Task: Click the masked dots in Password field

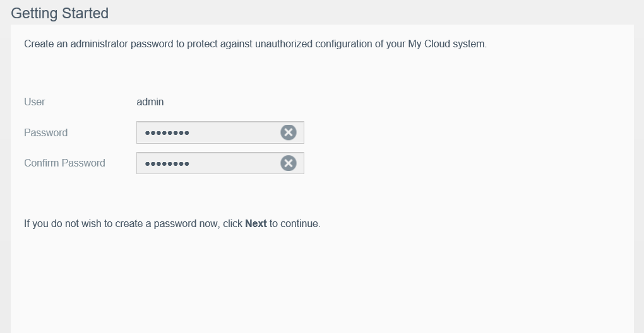Action: tap(167, 133)
